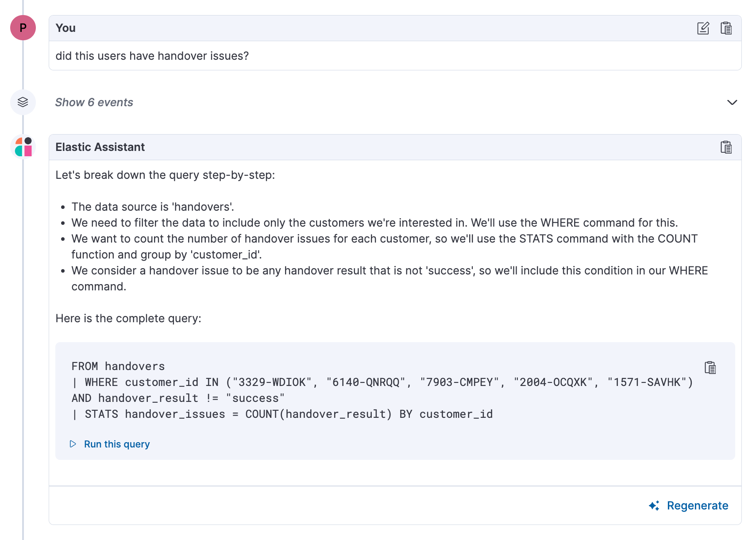Show 6 events in the timeline
Image resolution: width=756 pixels, height=540 pixels.
click(x=94, y=102)
